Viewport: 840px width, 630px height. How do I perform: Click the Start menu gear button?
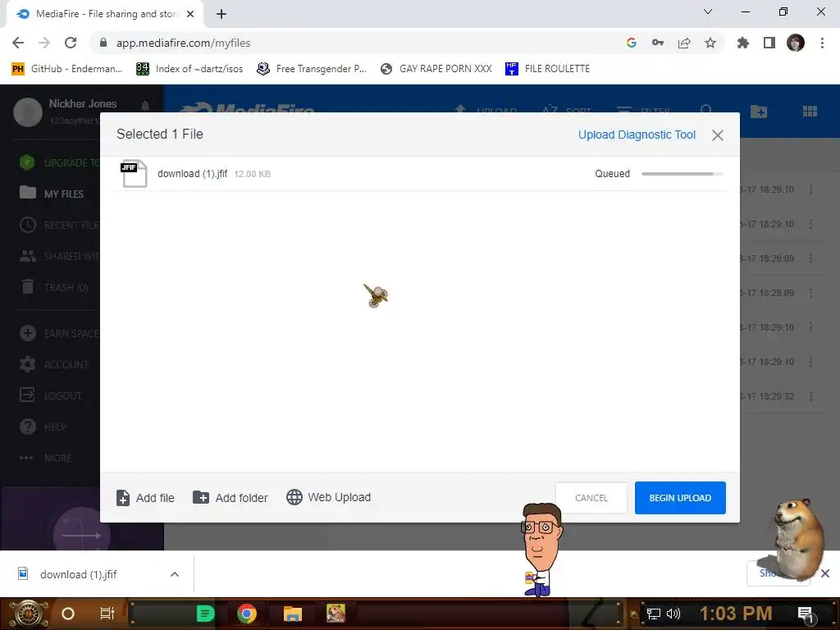tap(27, 614)
